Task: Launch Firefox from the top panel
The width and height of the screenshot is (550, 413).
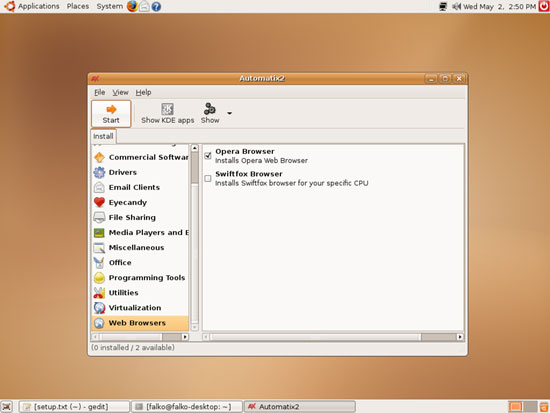Action: pos(132,6)
